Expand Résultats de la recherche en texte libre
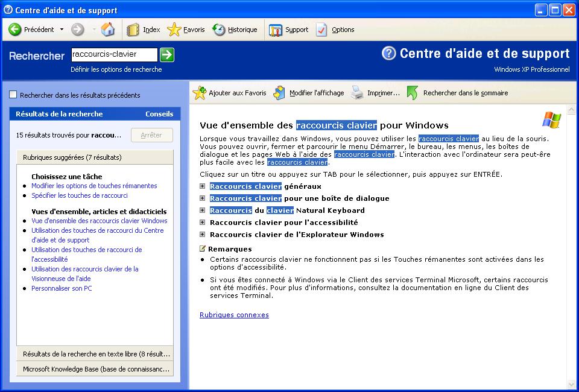 [95, 353]
